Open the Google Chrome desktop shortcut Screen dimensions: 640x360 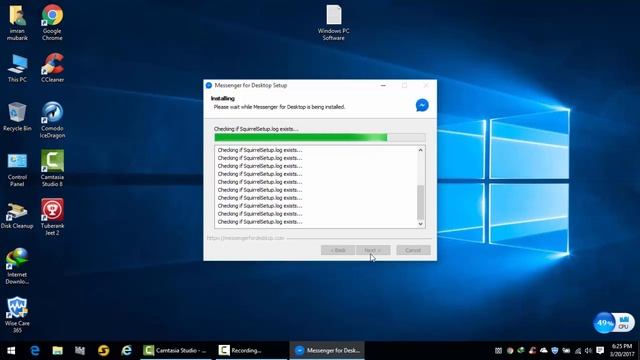point(52,22)
